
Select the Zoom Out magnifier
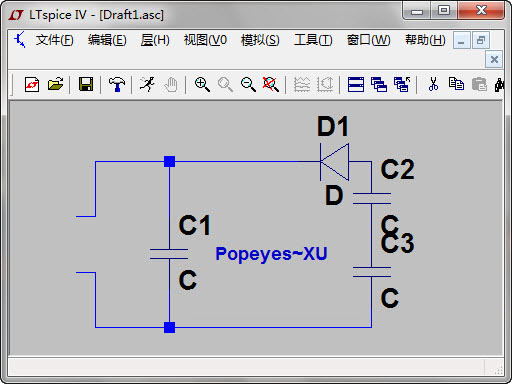[x=248, y=84]
